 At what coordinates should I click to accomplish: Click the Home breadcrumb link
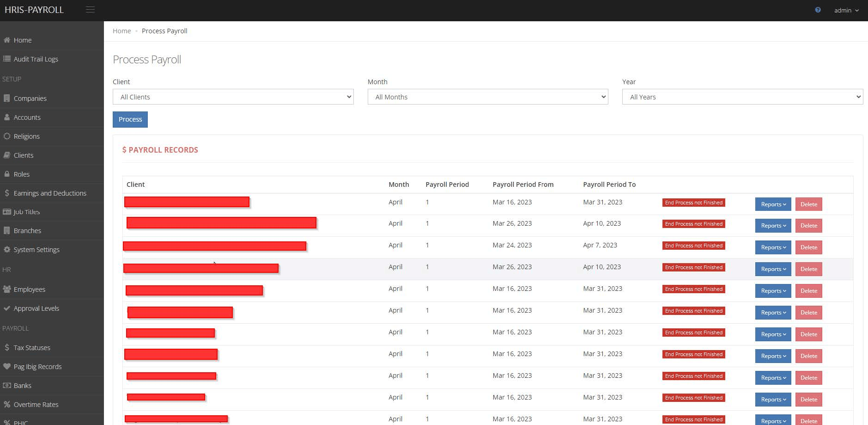[122, 31]
